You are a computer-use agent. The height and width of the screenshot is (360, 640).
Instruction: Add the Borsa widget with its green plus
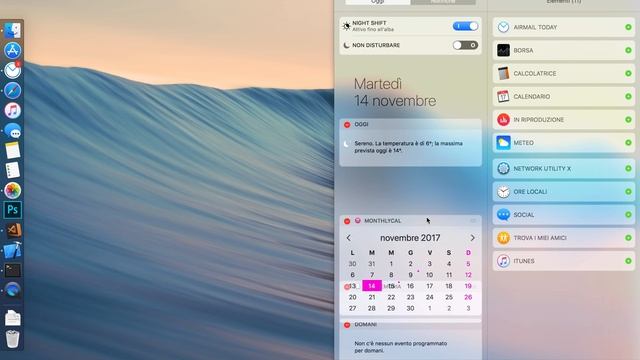tap(628, 50)
